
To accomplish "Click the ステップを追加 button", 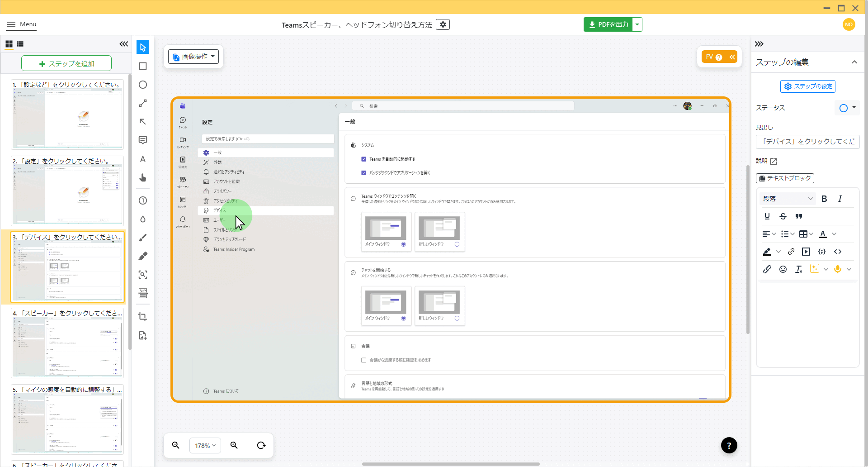I will pos(66,64).
